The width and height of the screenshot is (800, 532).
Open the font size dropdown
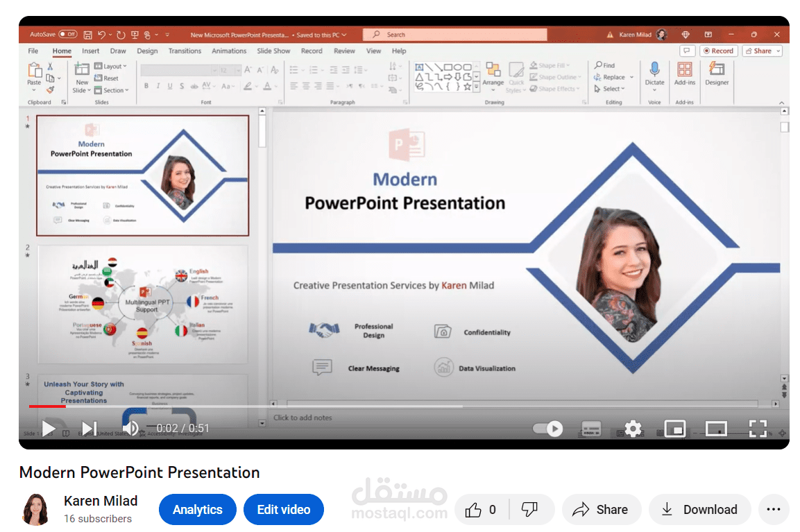click(238, 70)
